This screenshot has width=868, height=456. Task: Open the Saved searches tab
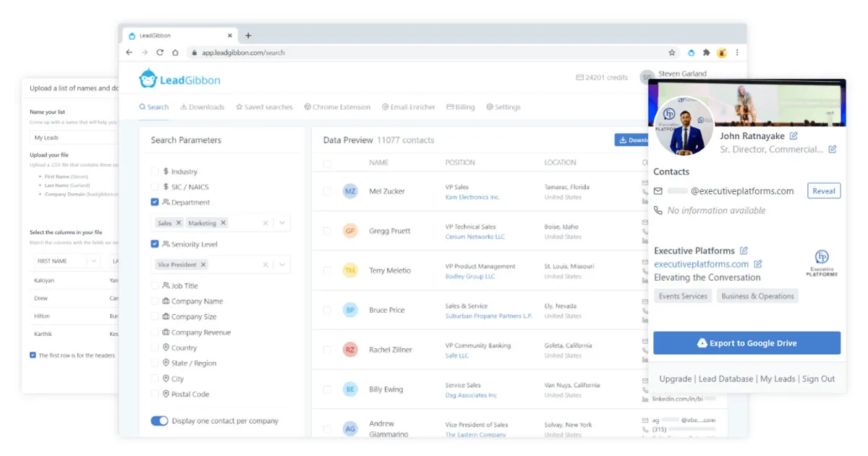pos(264,107)
